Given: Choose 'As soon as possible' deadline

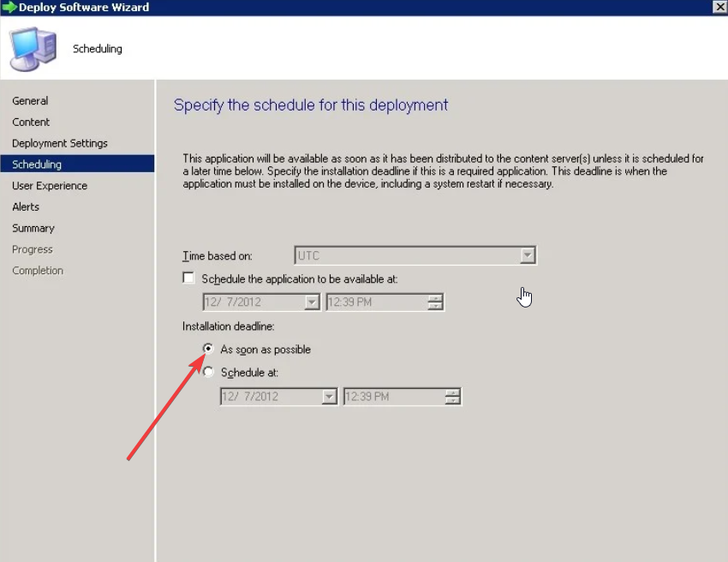Looking at the screenshot, I should click(x=208, y=349).
